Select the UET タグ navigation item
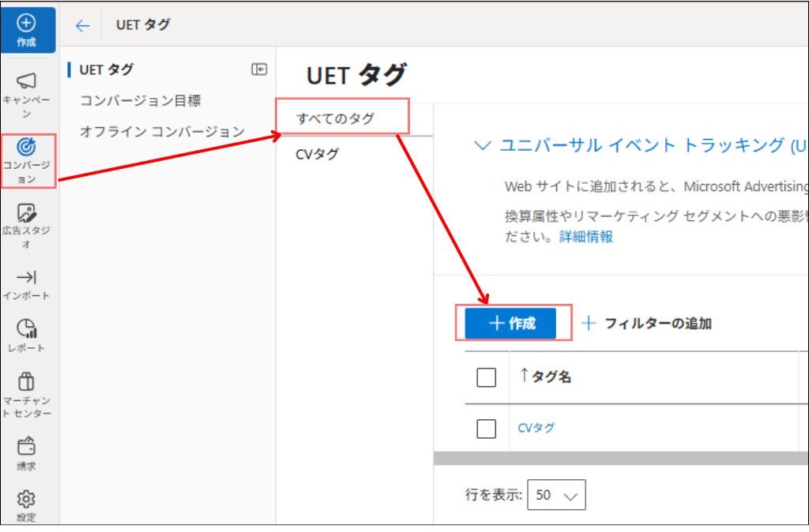 107,69
